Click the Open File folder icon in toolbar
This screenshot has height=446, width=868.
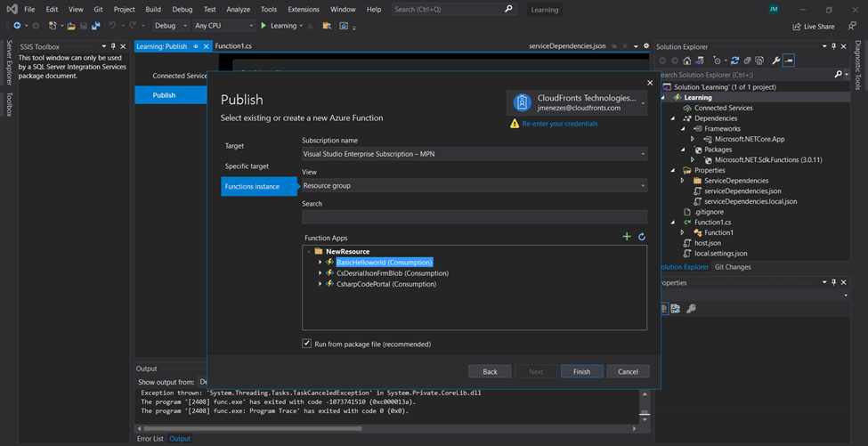coord(71,26)
